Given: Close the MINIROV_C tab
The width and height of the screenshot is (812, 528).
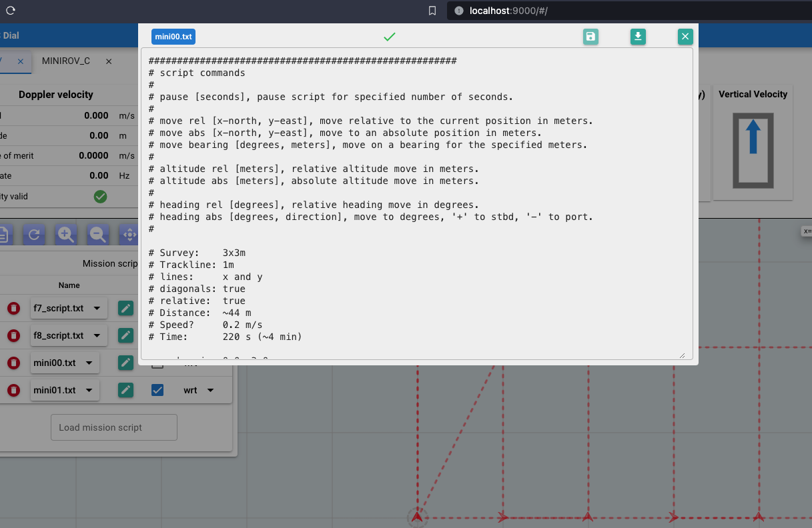Looking at the screenshot, I should [x=109, y=61].
